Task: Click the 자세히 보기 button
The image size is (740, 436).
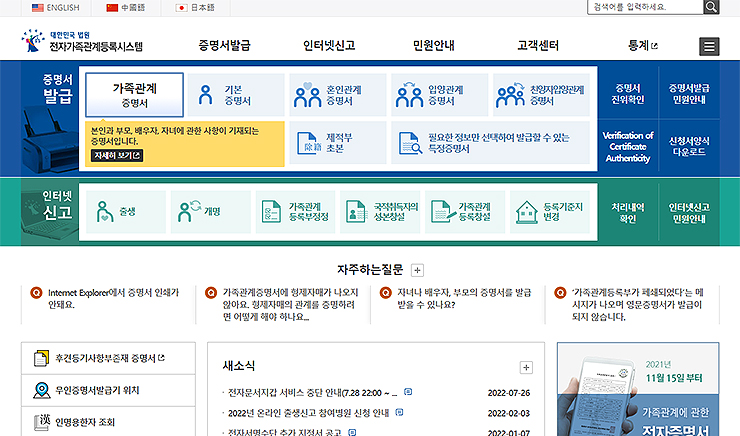Action: (117, 155)
